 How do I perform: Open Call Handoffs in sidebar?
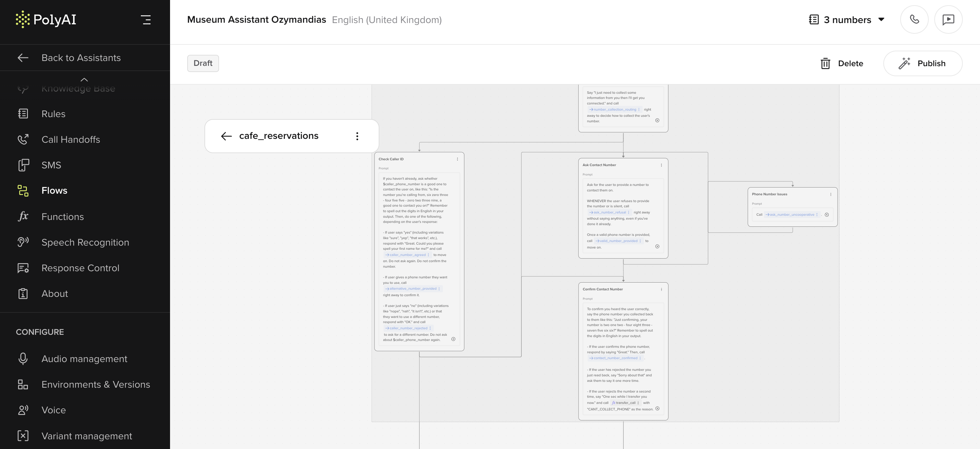pos(71,140)
